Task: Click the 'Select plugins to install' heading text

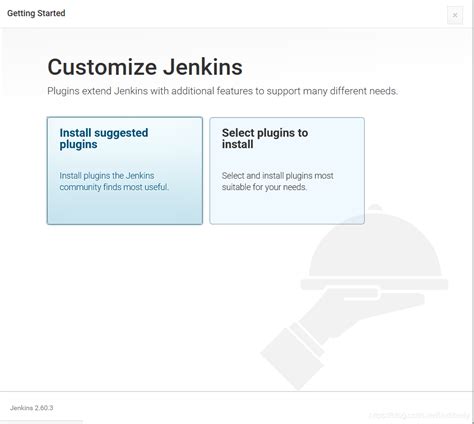Action: pyautogui.click(x=265, y=138)
